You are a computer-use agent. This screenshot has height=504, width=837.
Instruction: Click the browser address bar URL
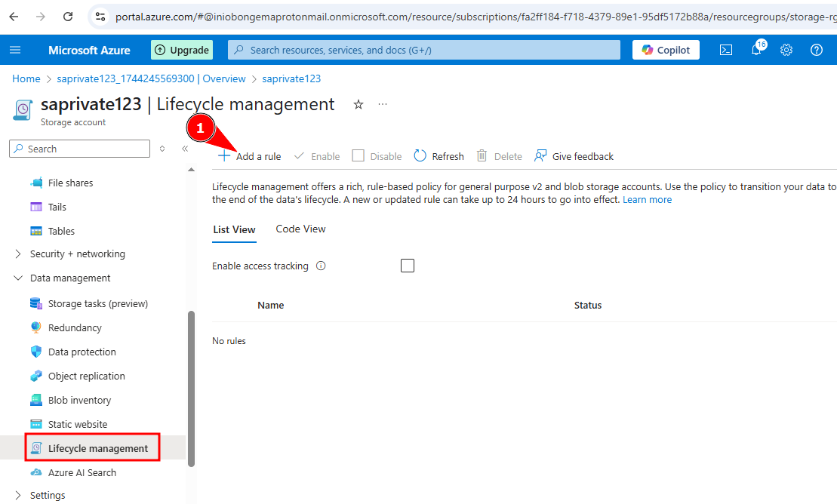(x=475, y=17)
